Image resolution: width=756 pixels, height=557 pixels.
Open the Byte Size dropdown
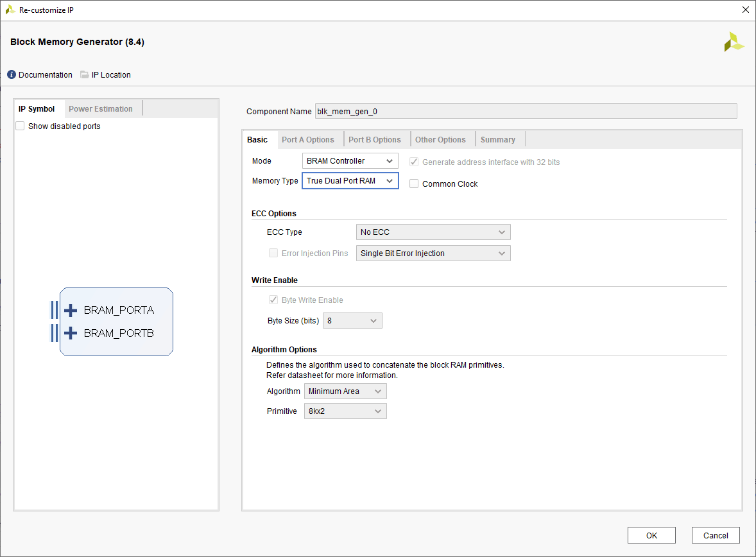click(x=352, y=321)
